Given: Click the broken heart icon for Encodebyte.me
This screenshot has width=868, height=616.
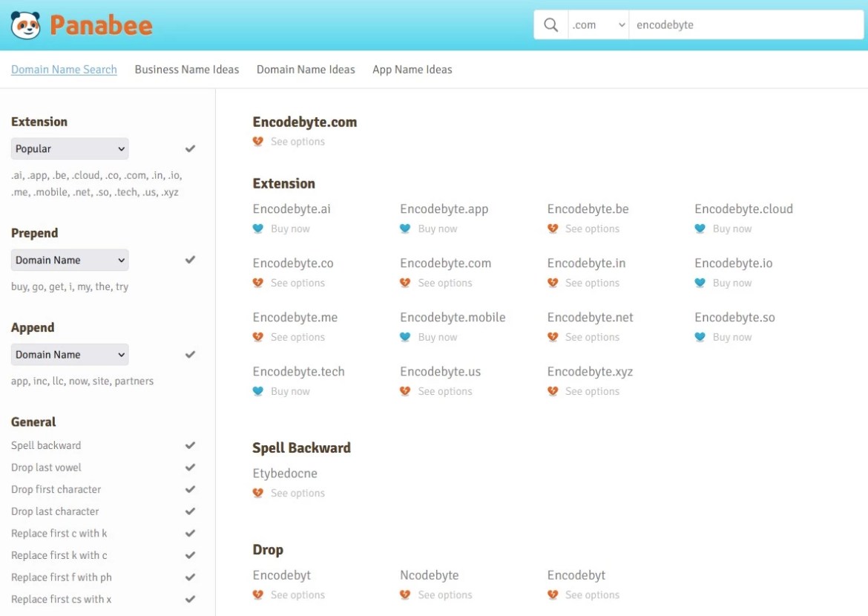Looking at the screenshot, I should (258, 337).
